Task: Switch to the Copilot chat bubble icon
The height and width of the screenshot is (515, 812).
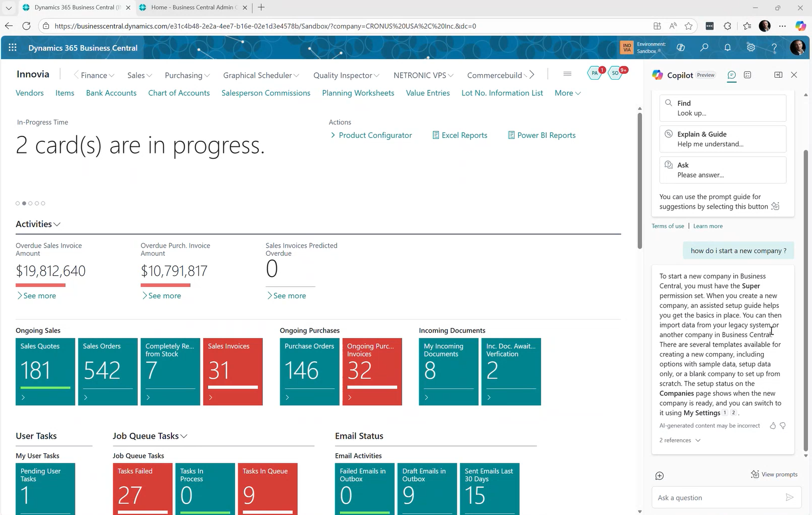Action: click(x=732, y=75)
